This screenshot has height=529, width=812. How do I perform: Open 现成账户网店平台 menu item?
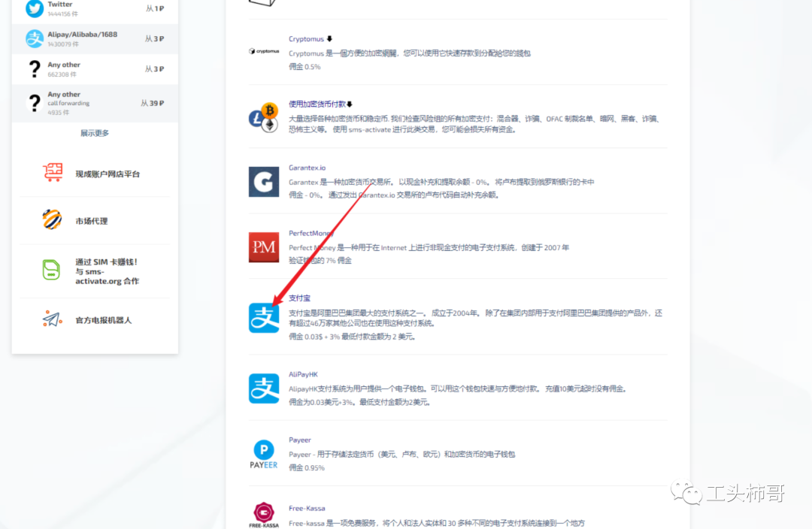click(107, 174)
